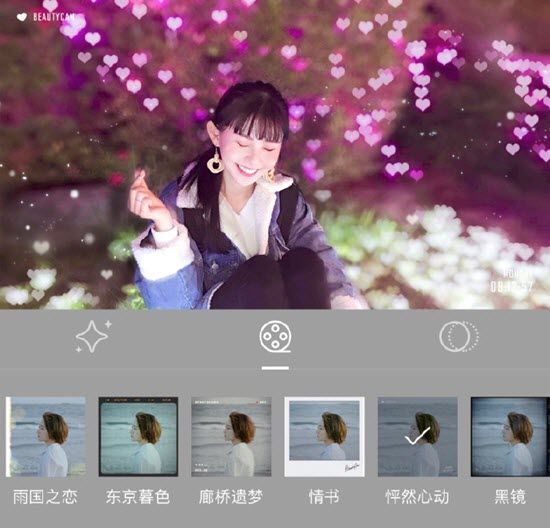
Task: Tap the 怦然心动 filter label
Action: (x=417, y=497)
